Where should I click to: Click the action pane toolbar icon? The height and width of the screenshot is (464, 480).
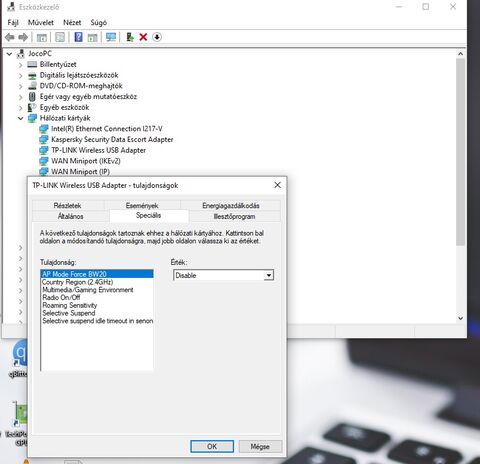tap(92, 37)
